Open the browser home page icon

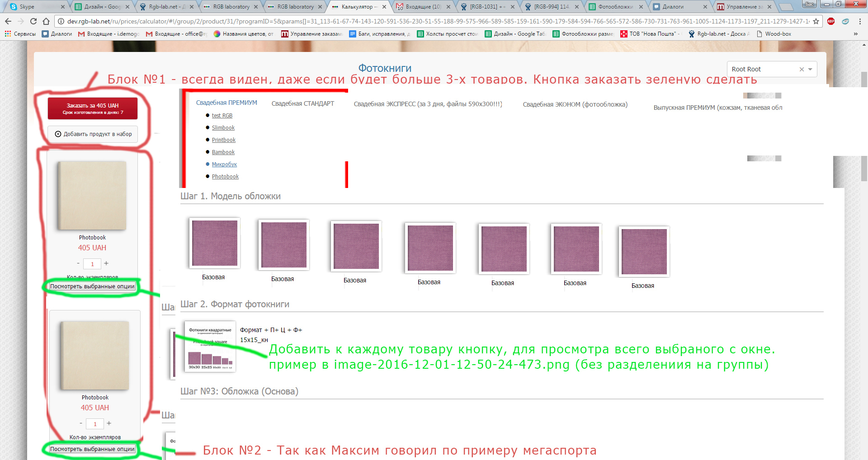click(46, 21)
